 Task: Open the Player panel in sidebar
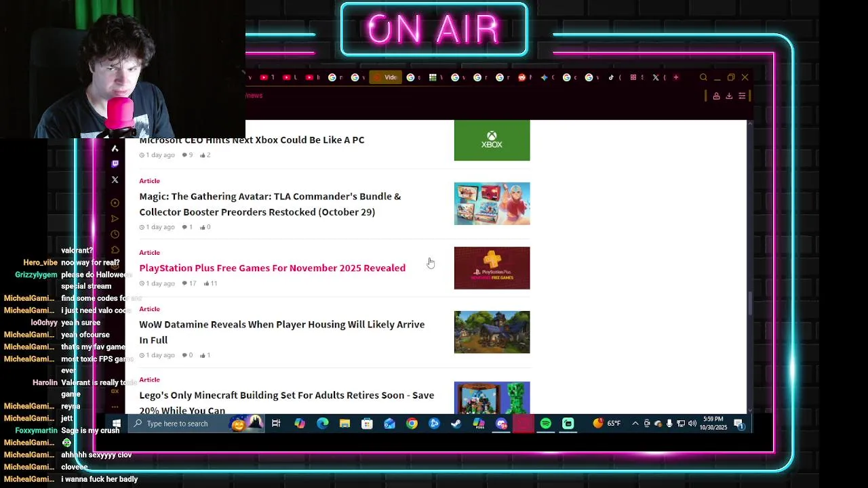click(115, 203)
